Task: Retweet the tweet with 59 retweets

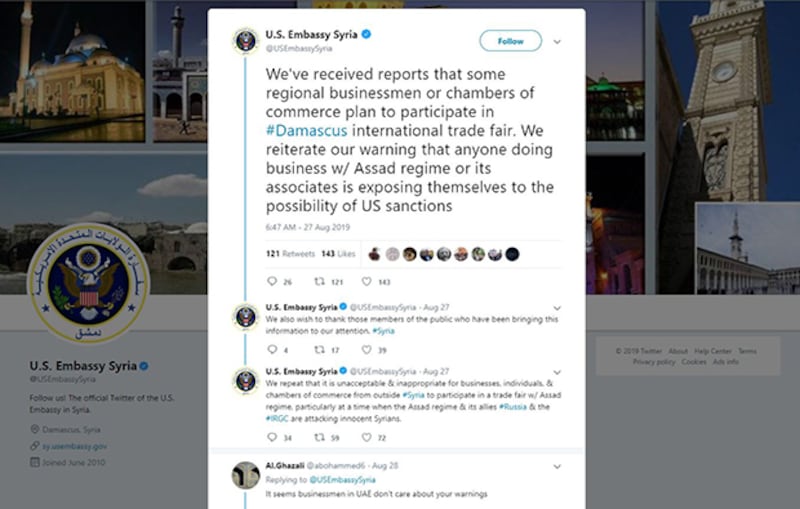Action: (x=319, y=437)
